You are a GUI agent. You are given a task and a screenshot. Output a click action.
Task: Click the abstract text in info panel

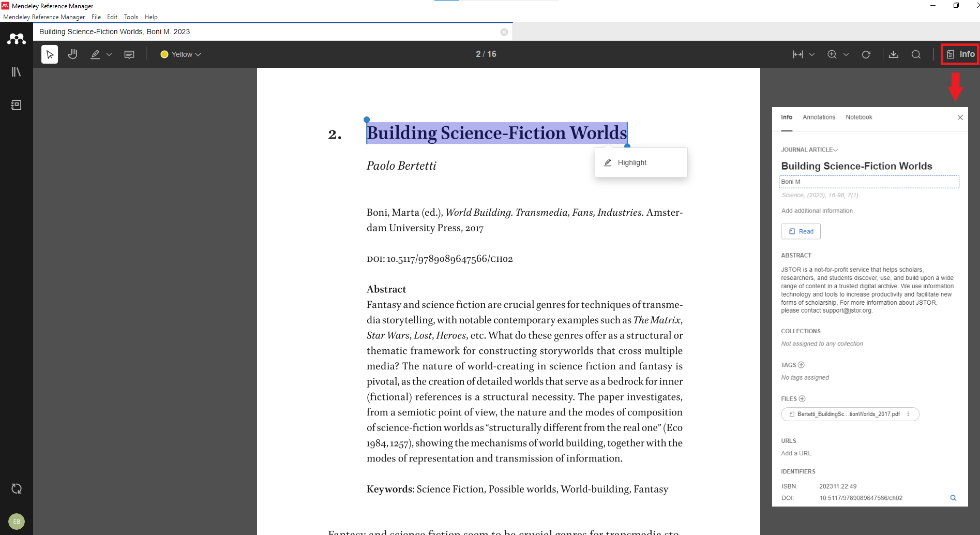(x=867, y=290)
